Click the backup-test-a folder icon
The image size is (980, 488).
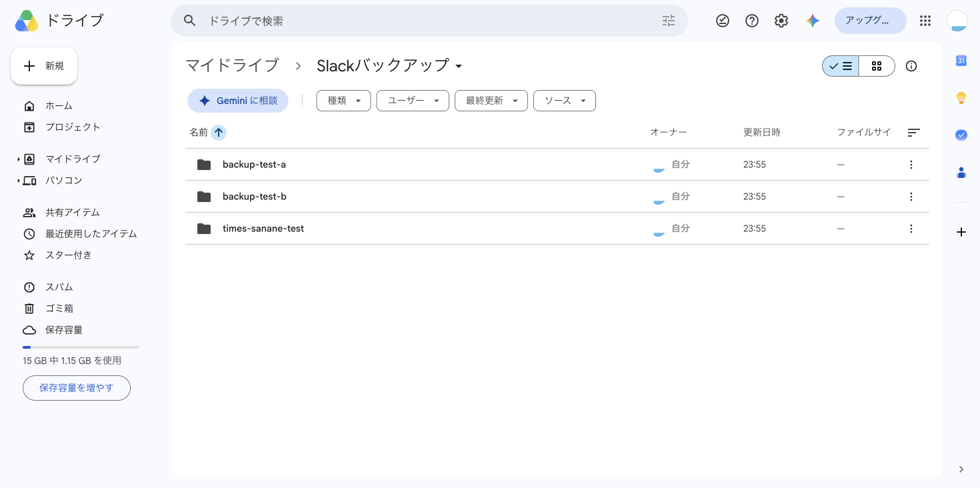click(204, 165)
